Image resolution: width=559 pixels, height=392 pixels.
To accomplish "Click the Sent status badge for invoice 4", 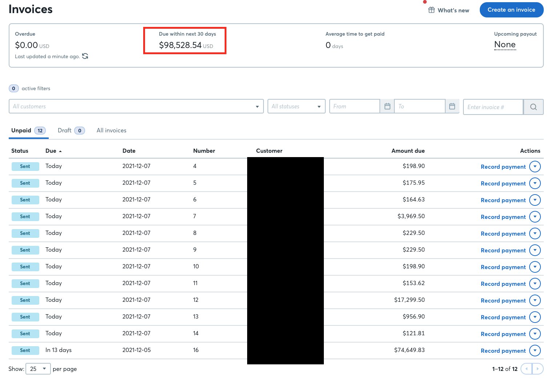I will pyautogui.click(x=25, y=167).
